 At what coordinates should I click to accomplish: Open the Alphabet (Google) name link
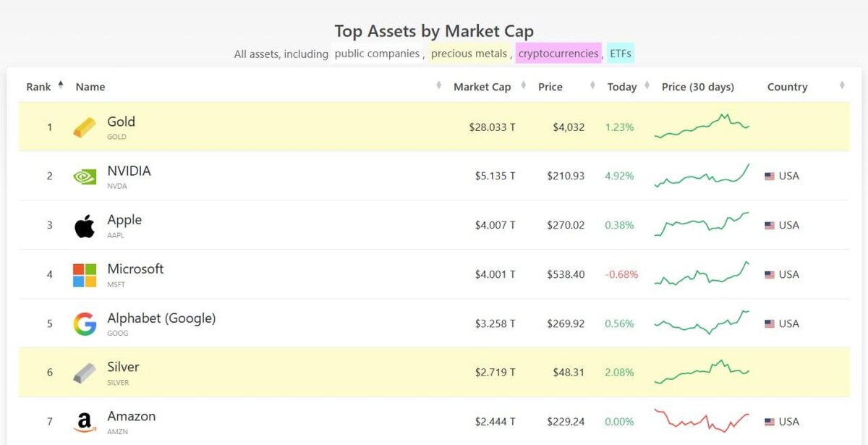[x=161, y=318]
